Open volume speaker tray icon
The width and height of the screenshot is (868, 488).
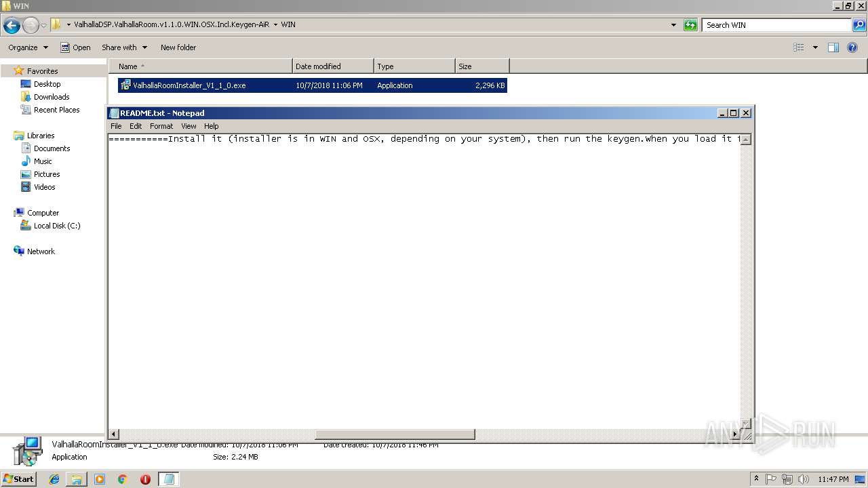click(x=804, y=479)
